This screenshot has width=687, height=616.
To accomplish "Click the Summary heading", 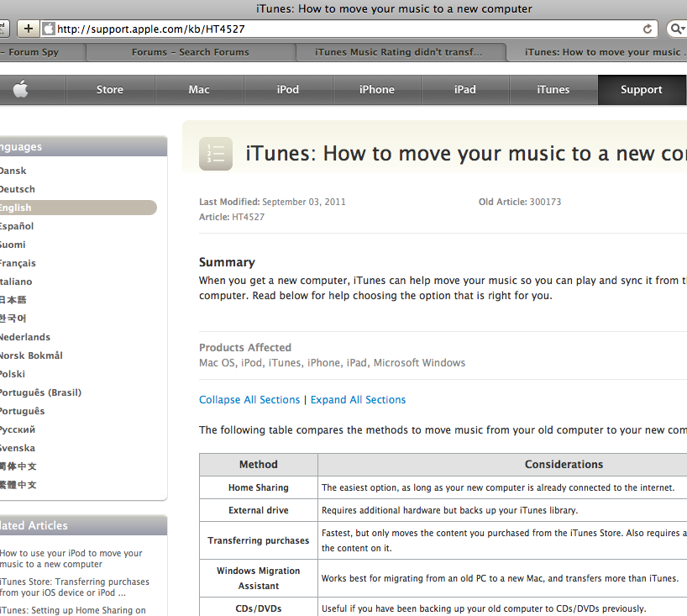I will pyautogui.click(x=227, y=262).
